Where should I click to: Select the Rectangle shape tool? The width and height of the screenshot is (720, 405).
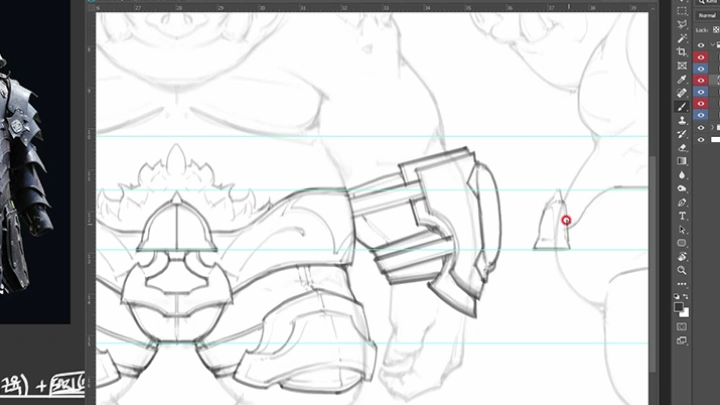682,243
